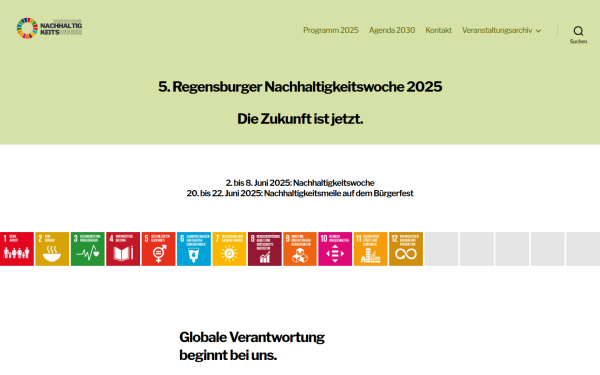Image resolution: width=600 pixels, height=375 pixels.
Task: Expand the Veranstaltungsarchiv chevron
Action: point(538,31)
